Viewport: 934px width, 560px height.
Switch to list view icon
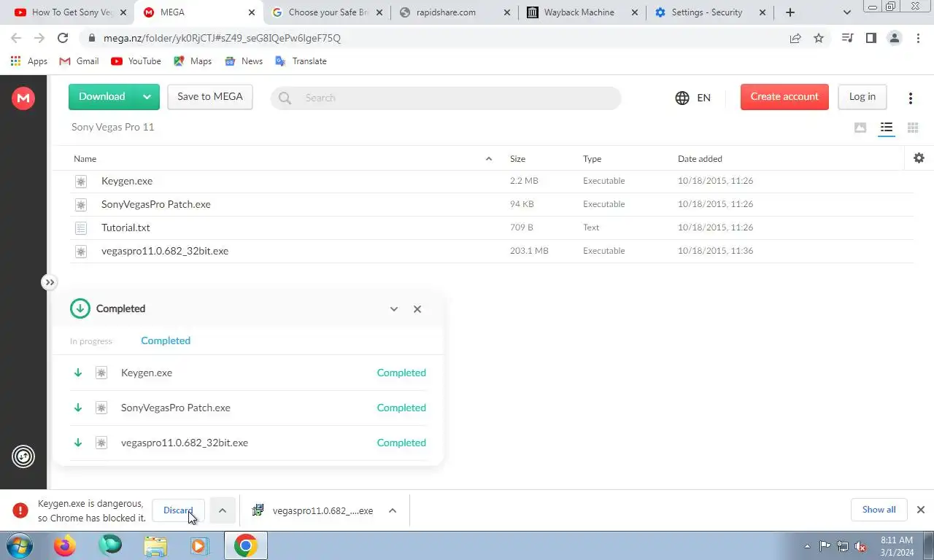887,128
